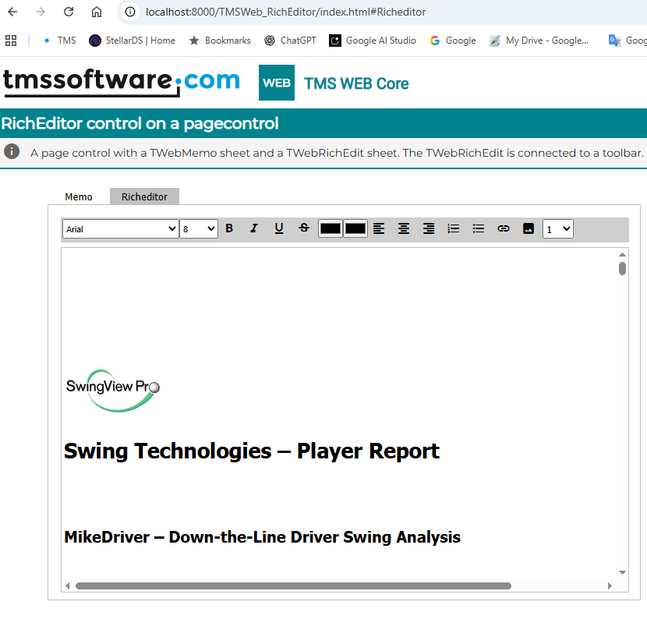Align text to the left
Viewport: 647px width, 644px height.
click(379, 228)
